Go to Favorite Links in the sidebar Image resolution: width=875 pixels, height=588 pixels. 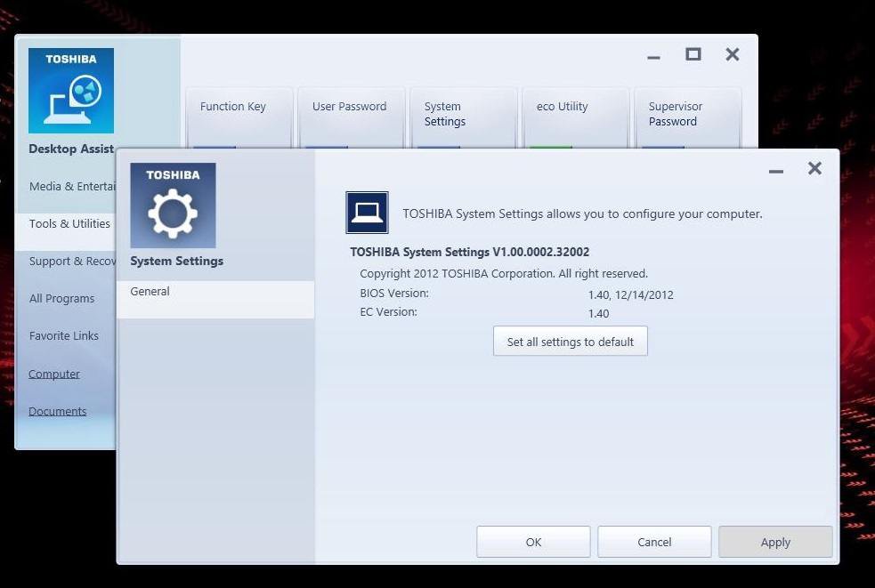pos(63,336)
